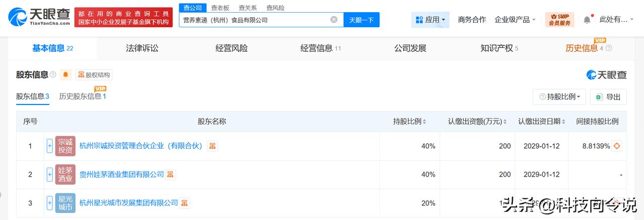View equity structure icon for 杭州宗诚投资管理合伙企业
Image resolution: width=644 pixels, height=220 pixels.
pyautogui.click(x=212, y=146)
